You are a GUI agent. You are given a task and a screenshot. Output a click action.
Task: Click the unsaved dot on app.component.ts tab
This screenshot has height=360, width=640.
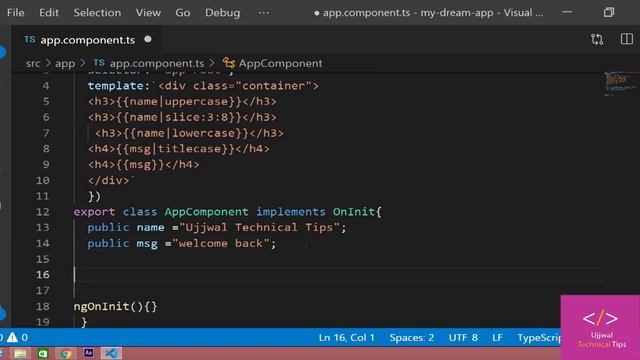[x=148, y=39]
